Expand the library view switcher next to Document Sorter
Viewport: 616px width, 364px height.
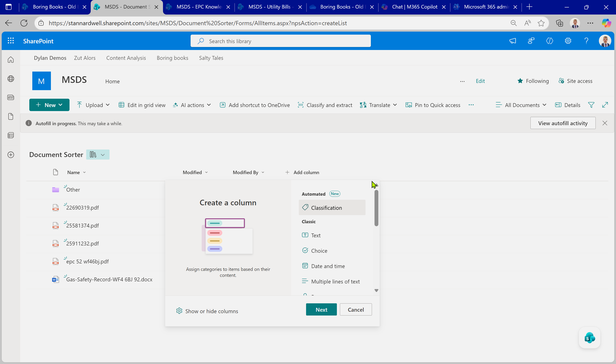coord(98,155)
